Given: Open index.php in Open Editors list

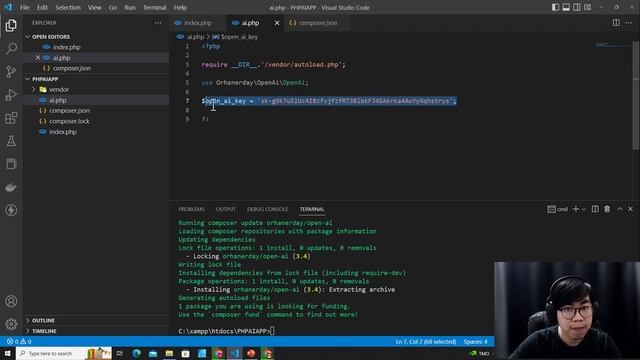Looking at the screenshot, I should tap(67, 47).
